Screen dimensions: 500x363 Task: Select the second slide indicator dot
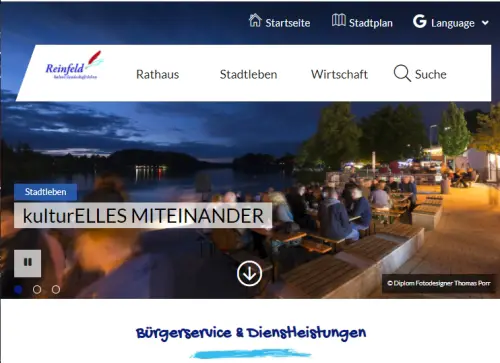(37, 289)
